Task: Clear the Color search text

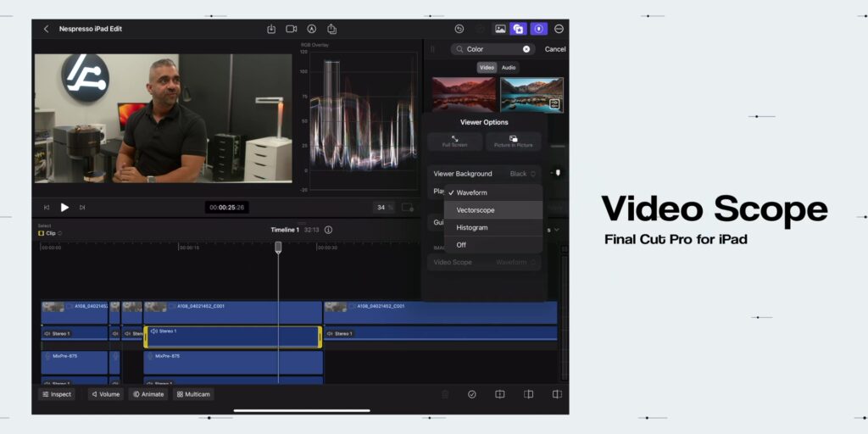Action: pos(526,49)
